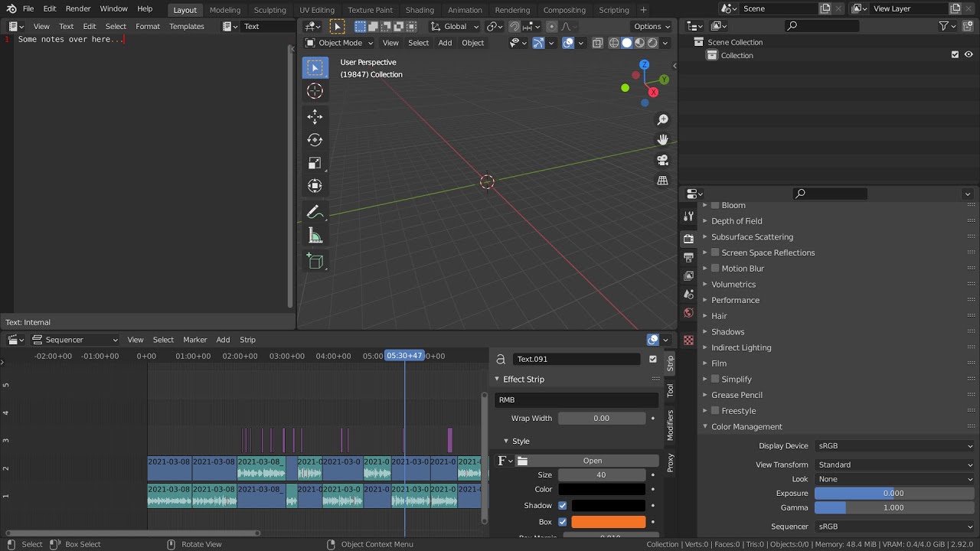Viewport: 980px width, 551px height.
Task: Select the Add Cube tool
Action: (315, 261)
